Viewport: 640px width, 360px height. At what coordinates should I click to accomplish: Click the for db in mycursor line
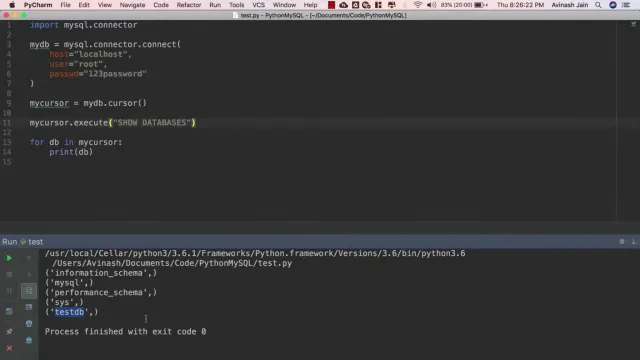coord(76,142)
